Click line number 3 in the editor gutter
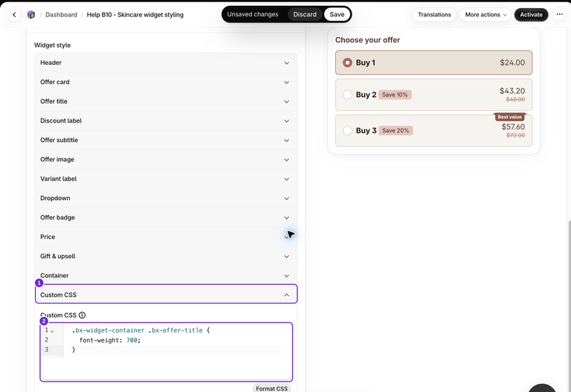Image resolution: width=571 pixels, height=392 pixels. [x=46, y=350]
